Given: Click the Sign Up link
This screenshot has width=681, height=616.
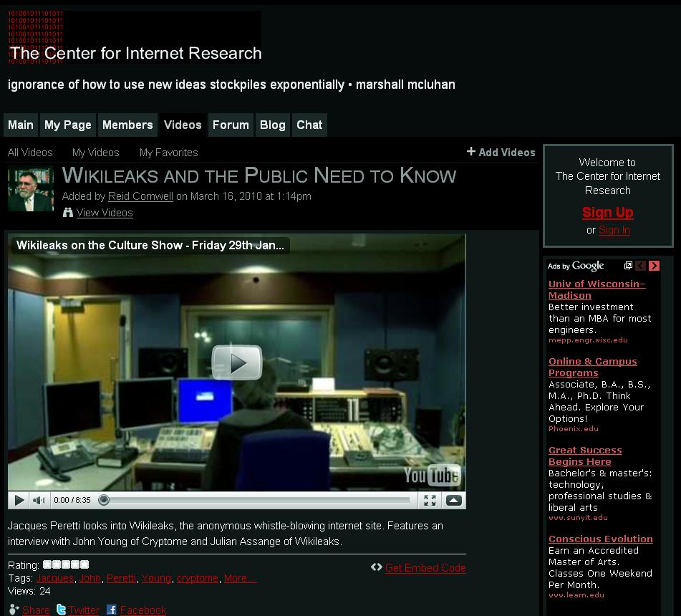Looking at the screenshot, I should point(607,212).
